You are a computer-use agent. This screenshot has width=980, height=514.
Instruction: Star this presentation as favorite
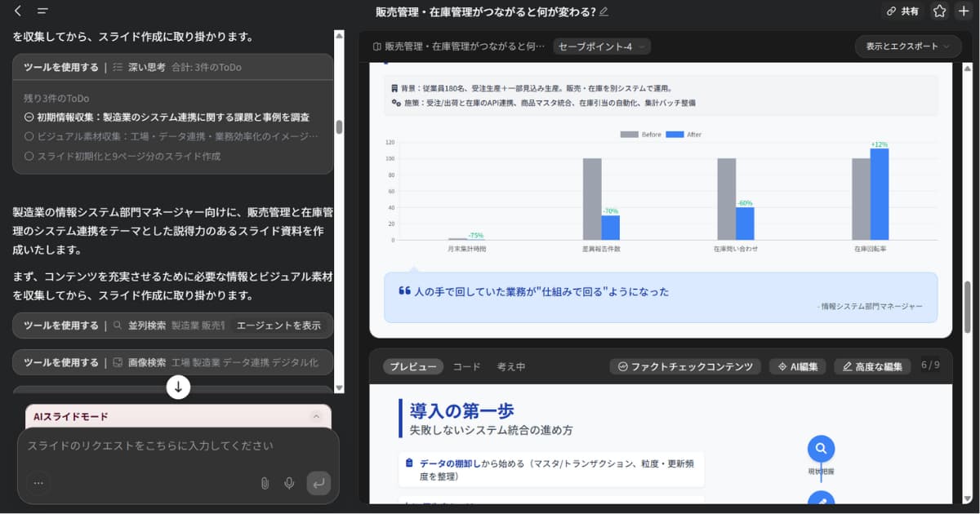tap(939, 11)
